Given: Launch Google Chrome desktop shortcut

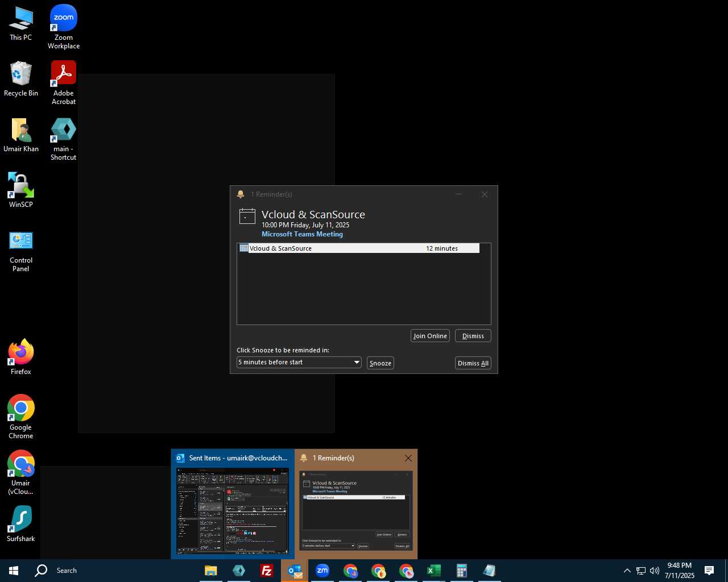Looking at the screenshot, I should click(x=21, y=417).
